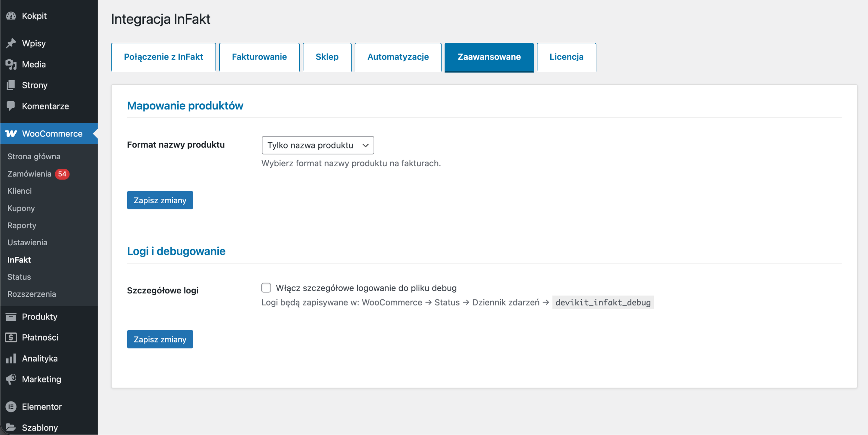Enable the detailed debug logging checkbox
The image size is (868, 435).
pyautogui.click(x=266, y=288)
